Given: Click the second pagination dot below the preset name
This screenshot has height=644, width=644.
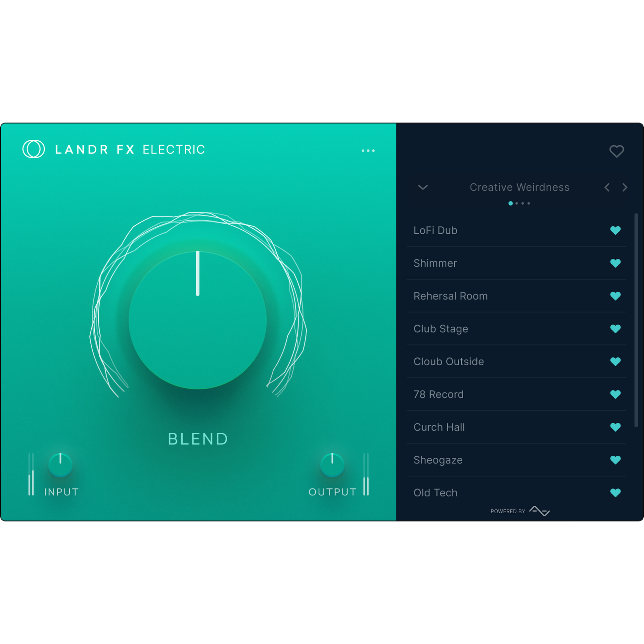Looking at the screenshot, I should tap(517, 203).
